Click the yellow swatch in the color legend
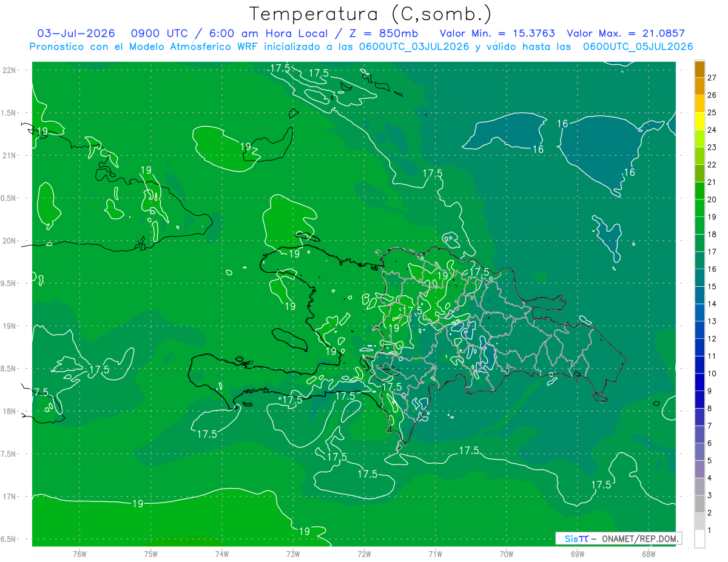Screen dimensions: 728x562 (x=699, y=121)
